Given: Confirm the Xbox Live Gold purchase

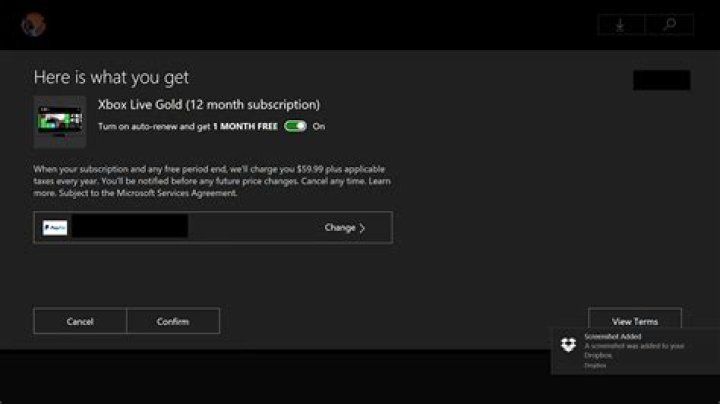Looking at the screenshot, I should tap(173, 321).
